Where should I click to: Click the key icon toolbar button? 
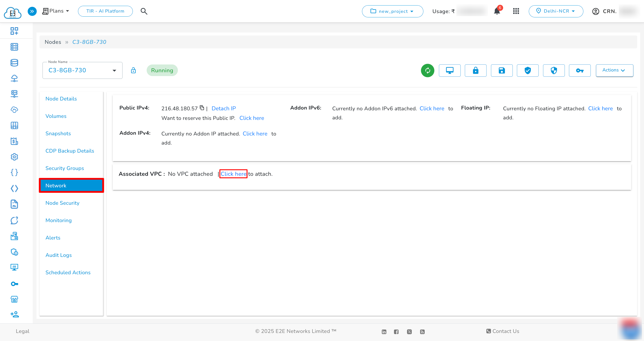580,71
